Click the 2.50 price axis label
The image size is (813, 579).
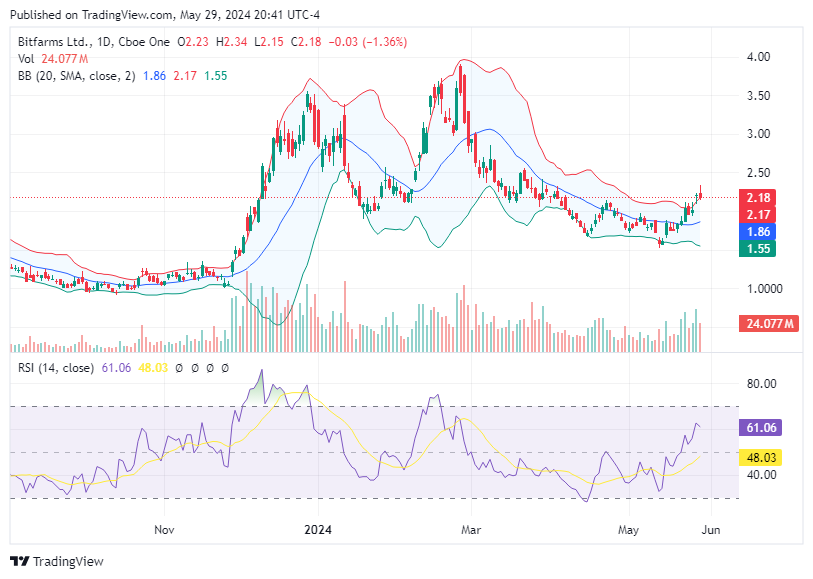tap(758, 173)
